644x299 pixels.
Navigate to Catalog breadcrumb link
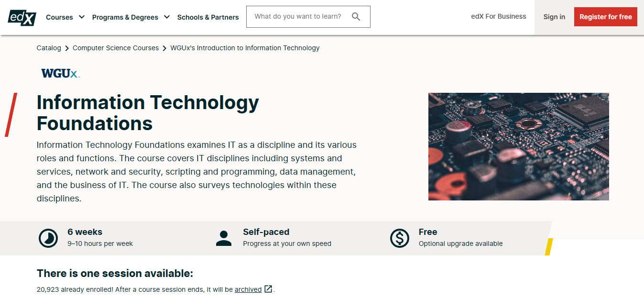coord(49,48)
